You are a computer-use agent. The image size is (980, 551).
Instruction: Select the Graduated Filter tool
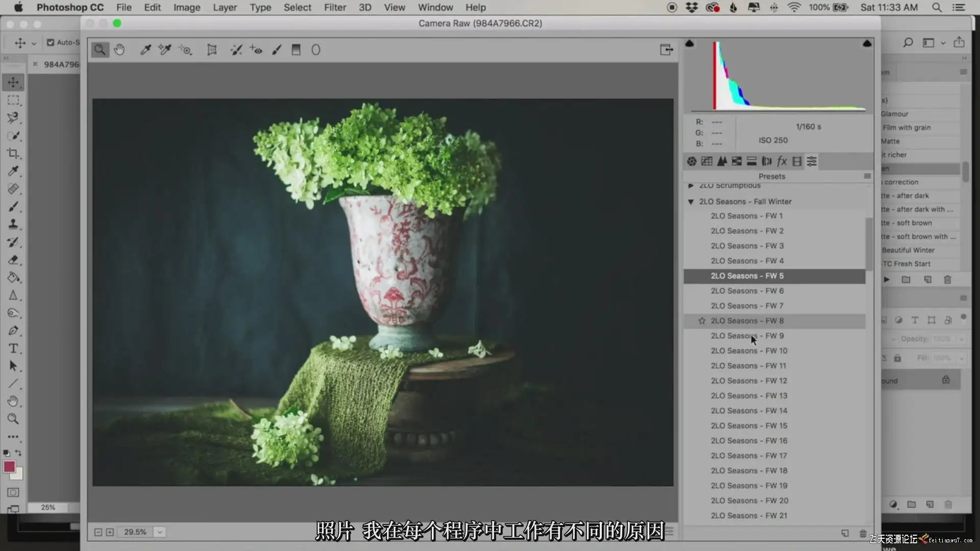296,49
